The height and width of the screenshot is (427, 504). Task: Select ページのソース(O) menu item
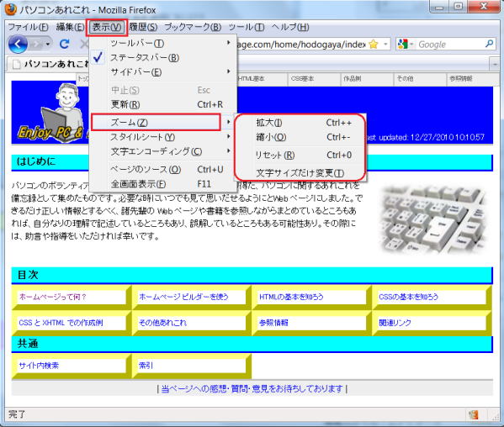[163, 170]
